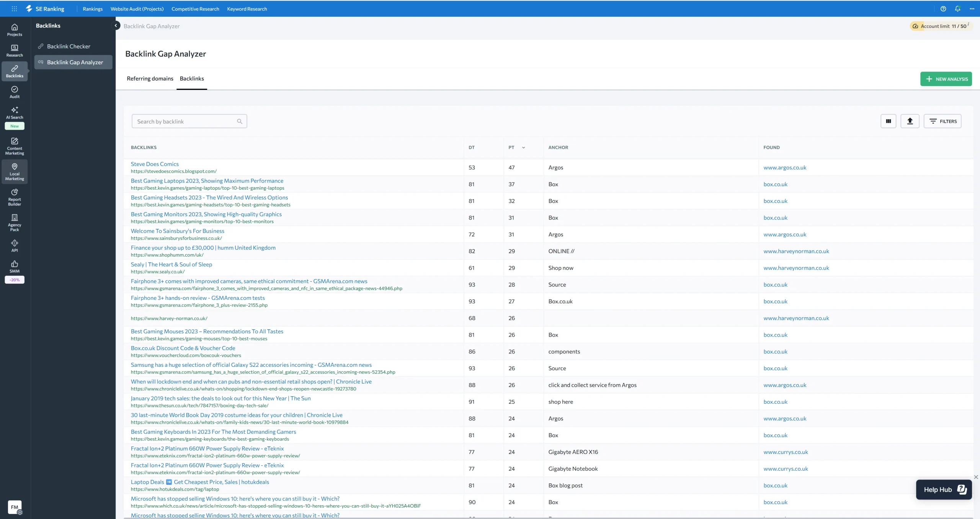The image size is (980, 519).
Task: Open Backlink Checker in the side panel
Action: click(x=73, y=46)
